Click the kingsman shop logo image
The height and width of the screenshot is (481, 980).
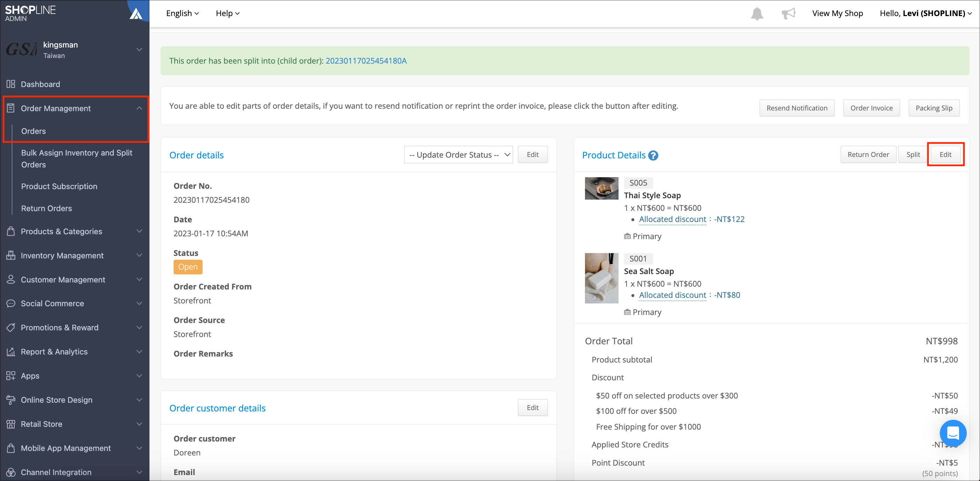(x=21, y=50)
